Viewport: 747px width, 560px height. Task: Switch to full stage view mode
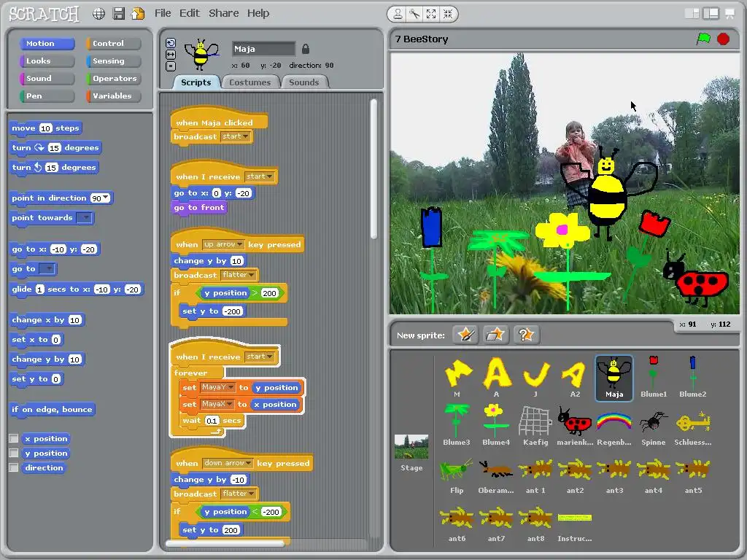coord(711,14)
